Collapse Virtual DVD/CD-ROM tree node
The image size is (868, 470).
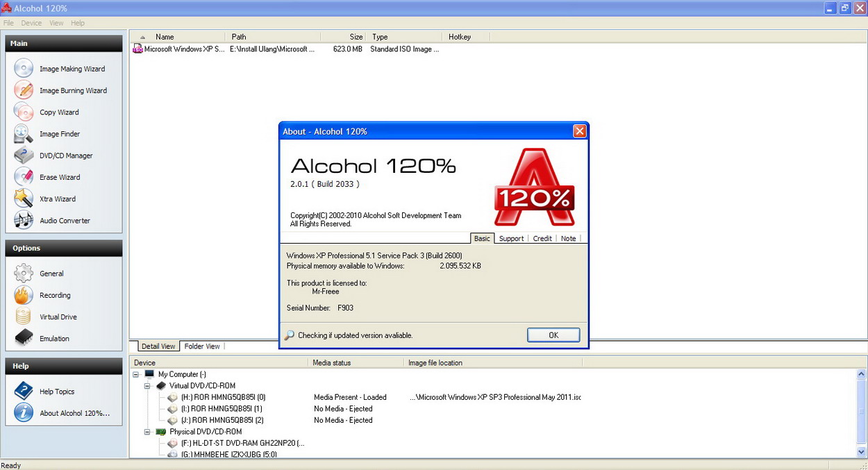click(x=148, y=386)
